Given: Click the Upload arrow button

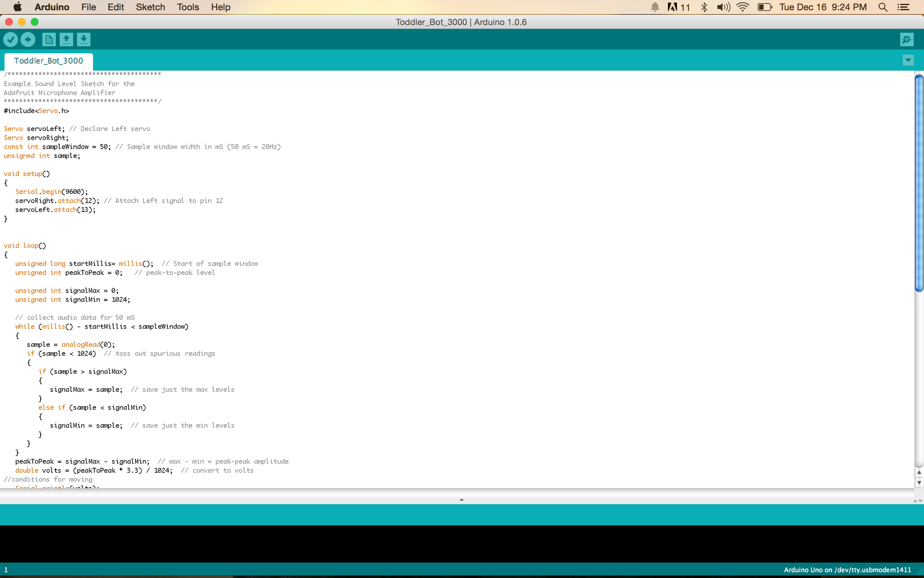Looking at the screenshot, I should 28,39.
